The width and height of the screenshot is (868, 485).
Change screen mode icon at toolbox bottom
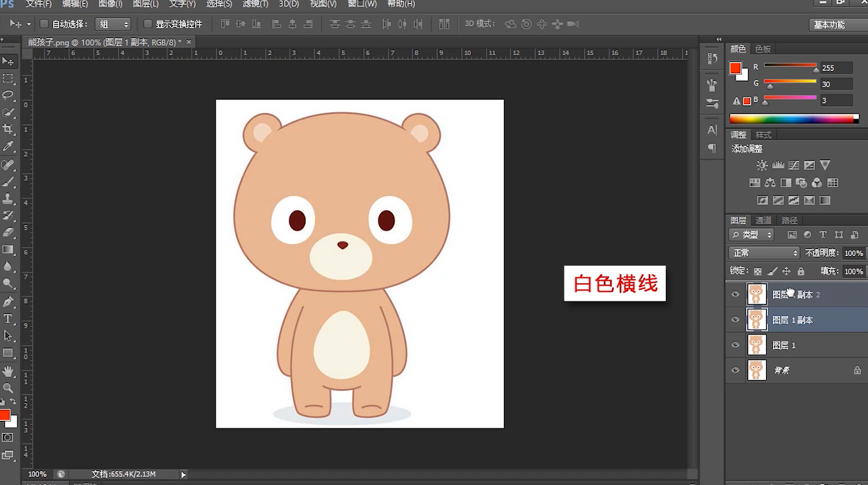pos(8,455)
